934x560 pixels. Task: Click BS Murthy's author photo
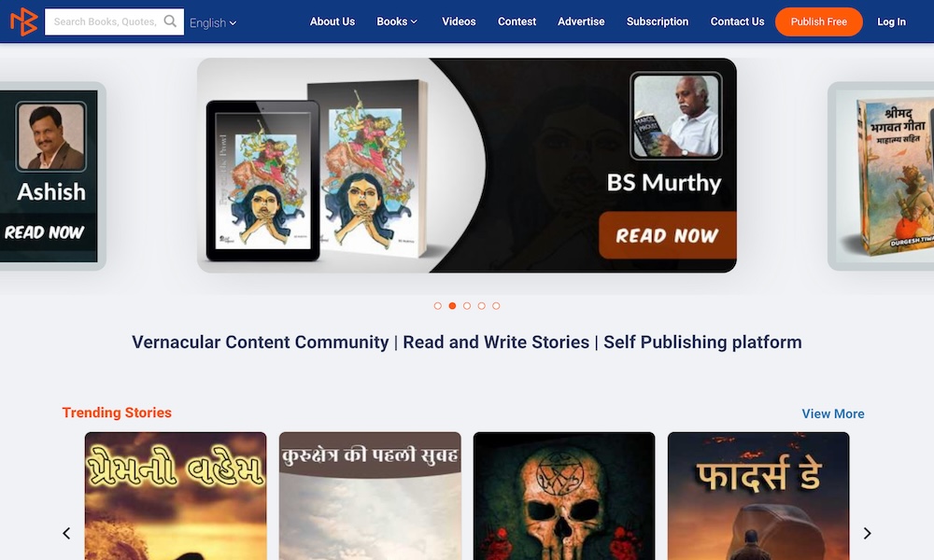point(676,116)
